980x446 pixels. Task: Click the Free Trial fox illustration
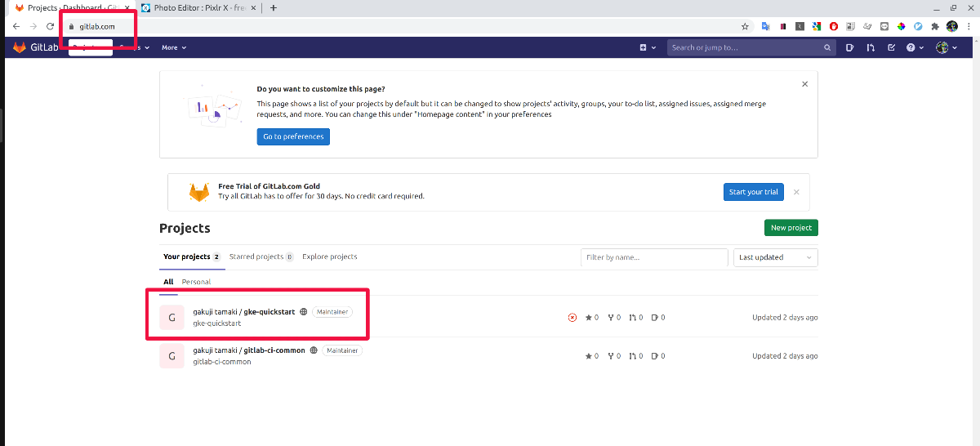199,193
